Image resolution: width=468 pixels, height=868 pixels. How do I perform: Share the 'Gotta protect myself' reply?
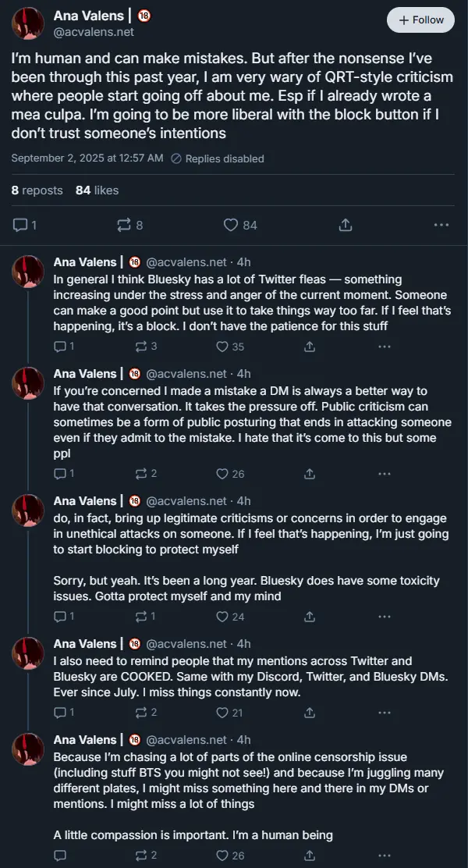(309, 617)
